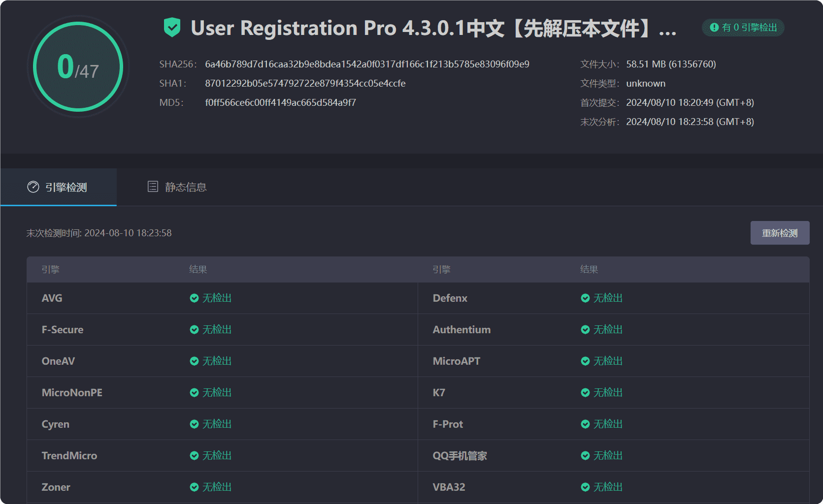This screenshot has width=823, height=504.
Task: Click the 无检出 result text for AVG
Action: 217,298
